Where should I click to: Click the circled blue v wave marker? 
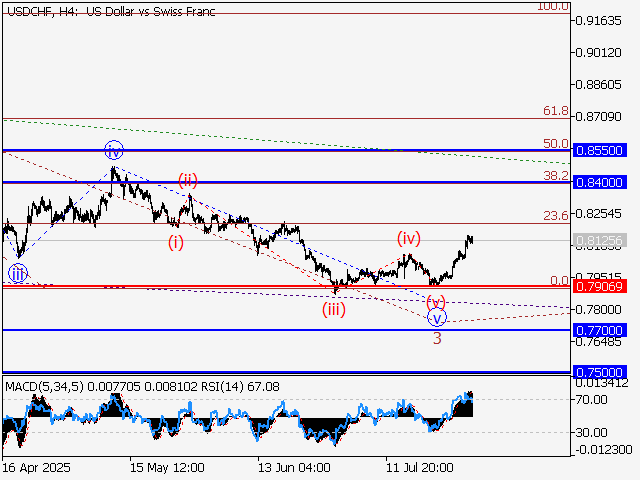coord(437,318)
